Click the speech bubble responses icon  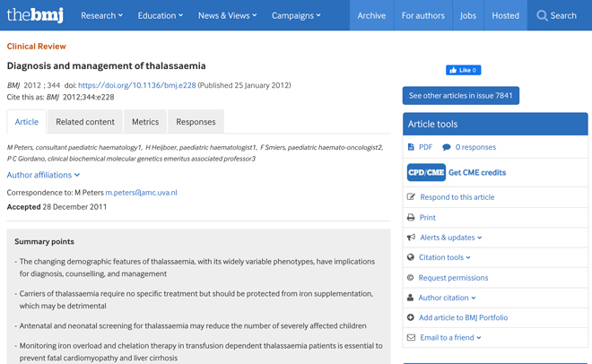click(447, 147)
